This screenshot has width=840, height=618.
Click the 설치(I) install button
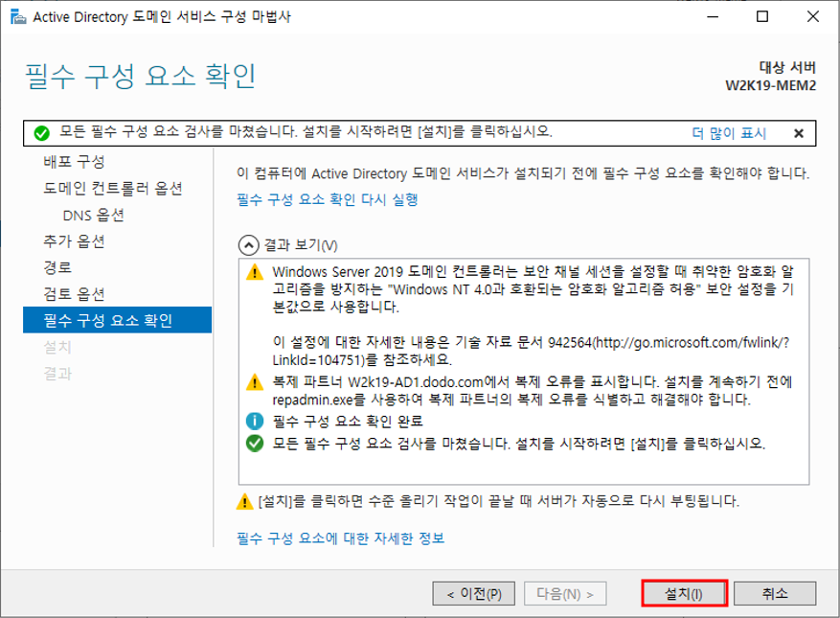point(684,593)
